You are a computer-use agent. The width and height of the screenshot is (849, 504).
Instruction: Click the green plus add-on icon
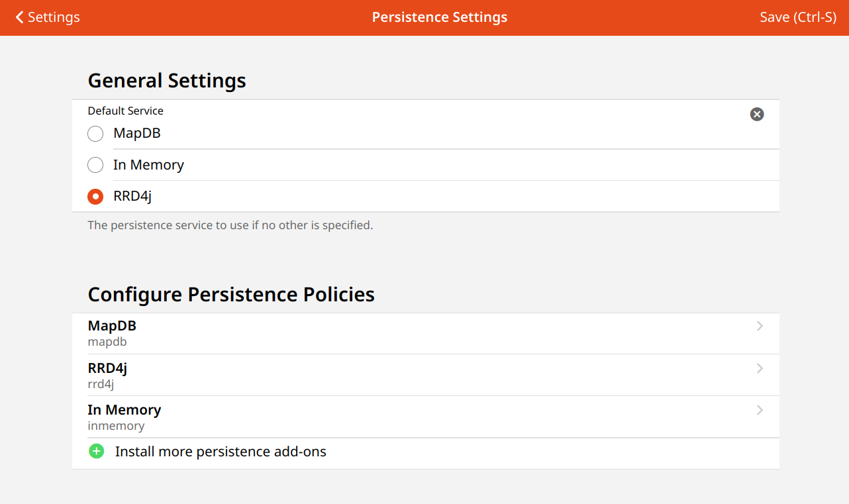click(x=97, y=452)
